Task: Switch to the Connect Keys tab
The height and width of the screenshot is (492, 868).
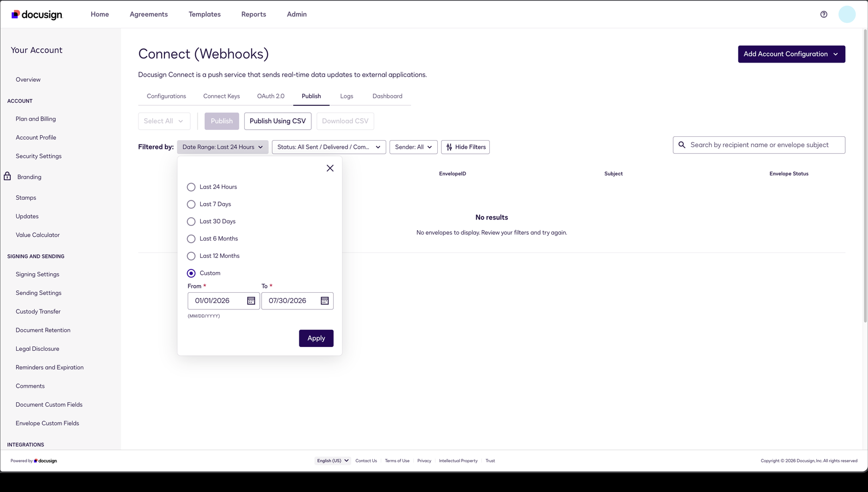Action: [221, 96]
